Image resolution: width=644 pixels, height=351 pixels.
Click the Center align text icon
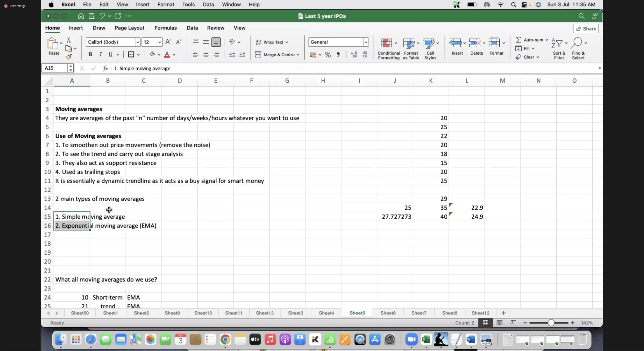point(206,55)
